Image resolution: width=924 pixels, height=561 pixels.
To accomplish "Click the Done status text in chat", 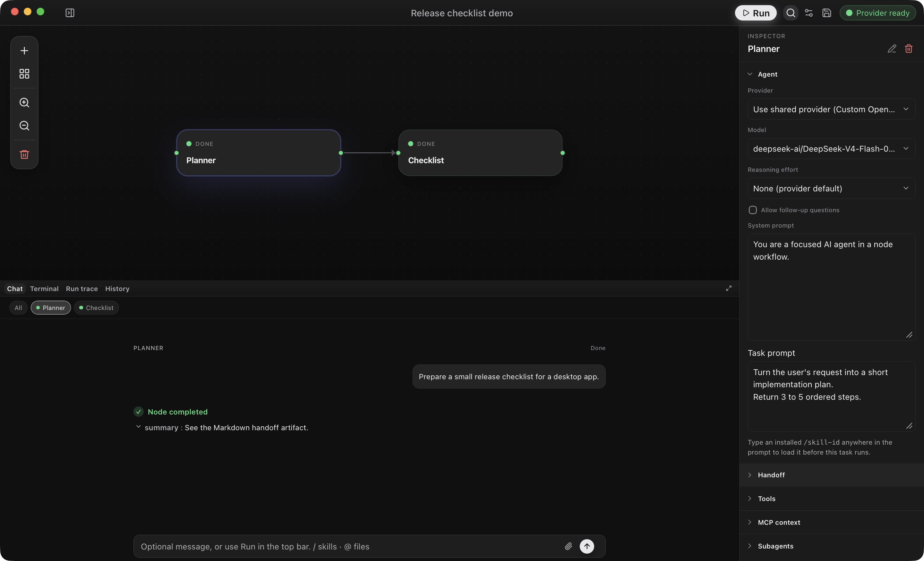I will click(x=598, y=348).
